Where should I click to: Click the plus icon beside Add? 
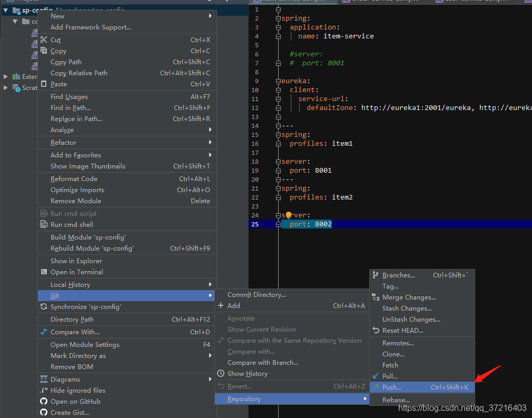point(221,305)
